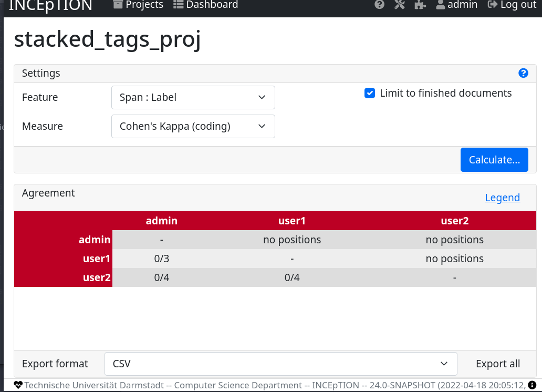Image resolution: width=542 pixels, height=392 pixels.
Task: Click the admin username in navbar
Action: point(462,5)
